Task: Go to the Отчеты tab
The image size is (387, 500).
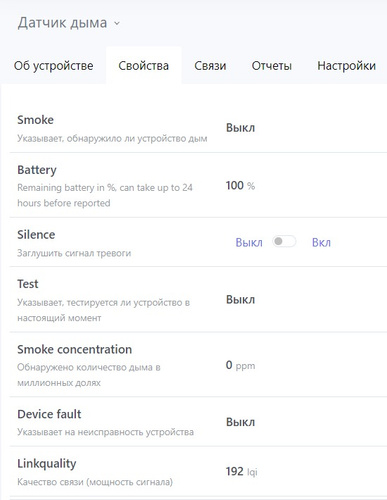Action: click(272, 66)
